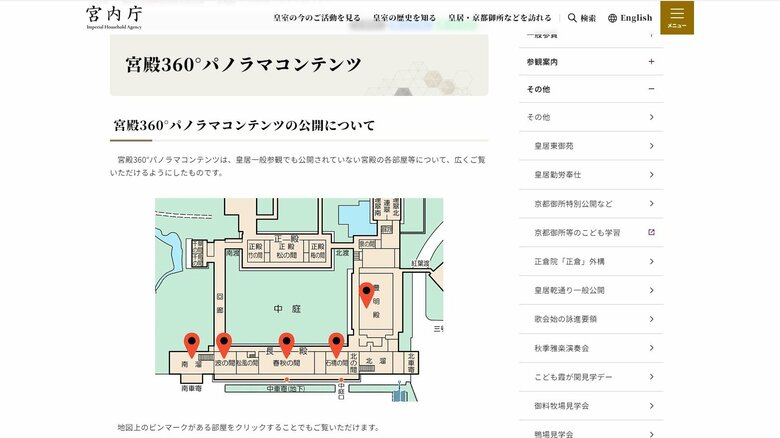The width and height of the screenshot is (780, 438).
Task: Click the 宮内庁 Imperial Household Agency logo
Action: tap(114, 17)
